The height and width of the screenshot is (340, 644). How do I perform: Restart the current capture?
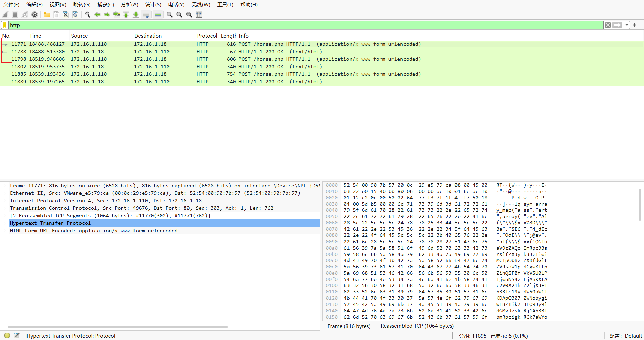tap(25, 15)
